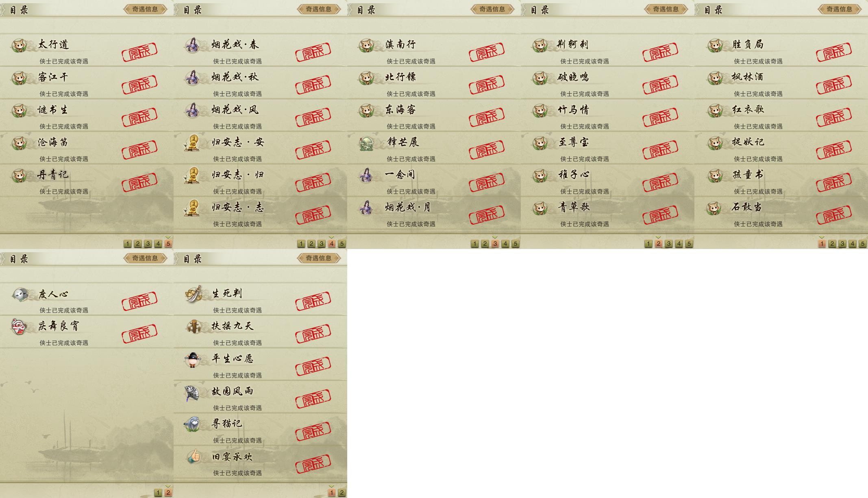This screenshot has width=868, height=498.
Task: Select the lady icon beside 烟花戏·春
Action: [x=192, y=45]
